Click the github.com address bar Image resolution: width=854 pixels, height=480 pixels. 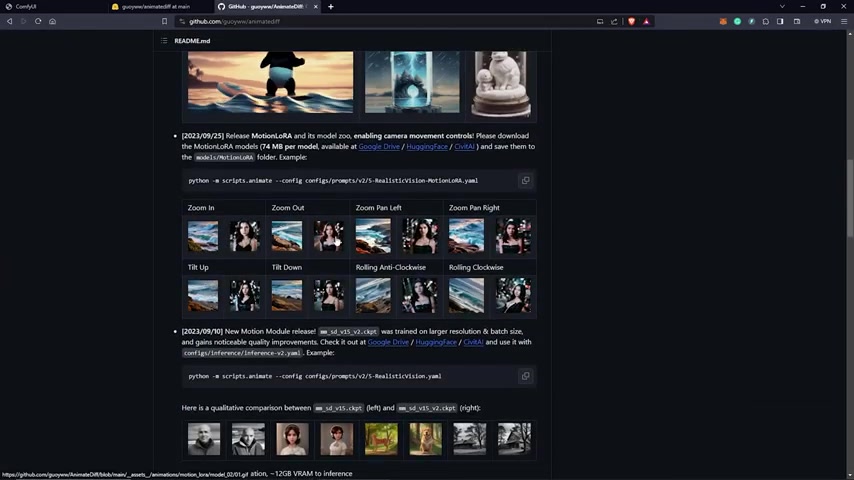[x=387, y=21]
